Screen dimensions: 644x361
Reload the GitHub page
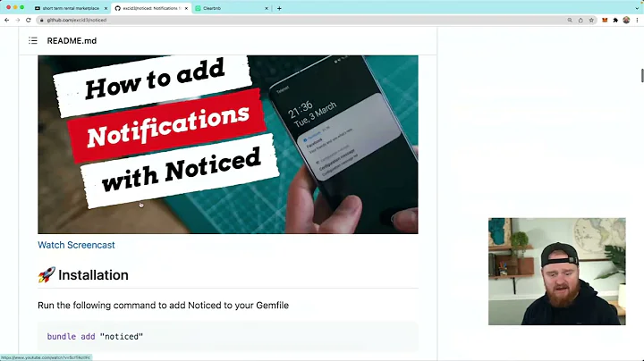click(29, 20)
